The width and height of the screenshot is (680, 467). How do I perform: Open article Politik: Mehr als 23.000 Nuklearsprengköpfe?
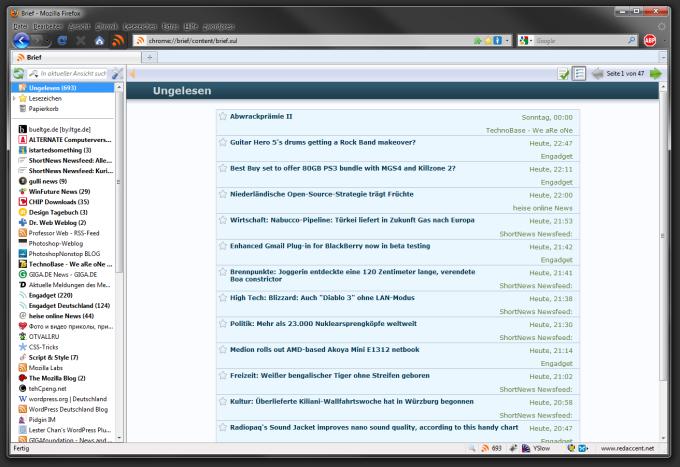click(x=323, y=323)
